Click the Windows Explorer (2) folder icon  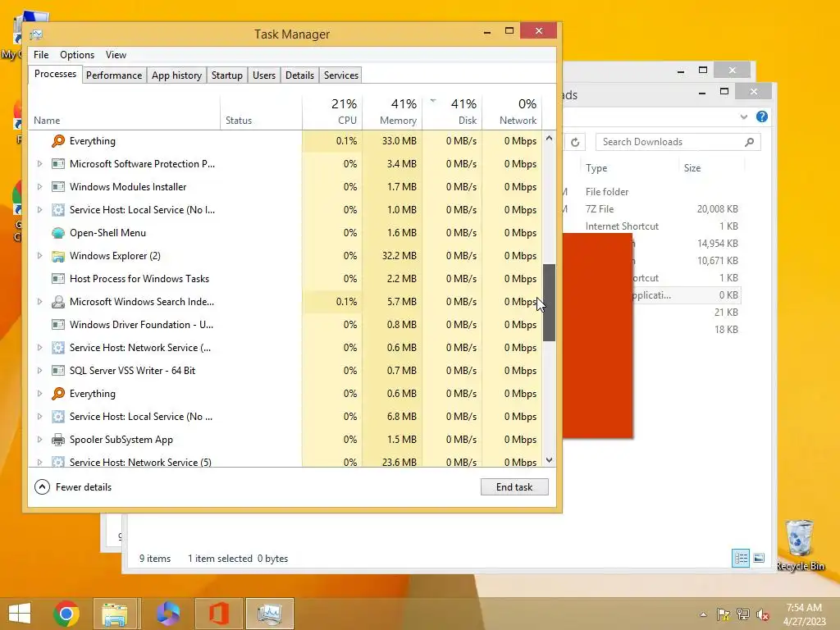coord(58,256)
